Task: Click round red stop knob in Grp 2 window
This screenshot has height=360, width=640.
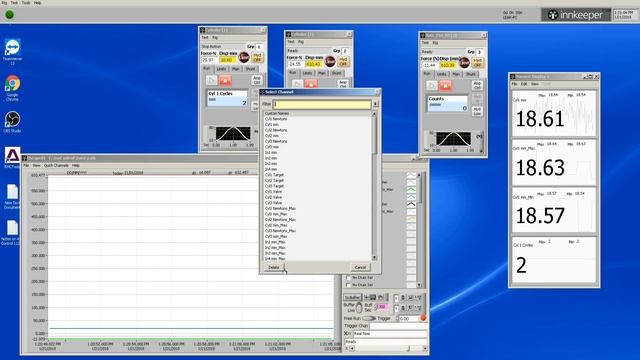Action: [330, 62]
